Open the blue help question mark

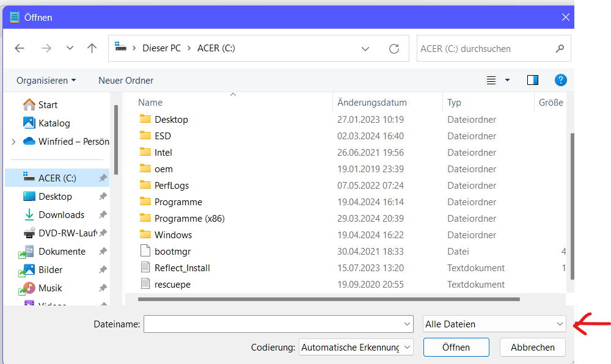tap(560, 80)
